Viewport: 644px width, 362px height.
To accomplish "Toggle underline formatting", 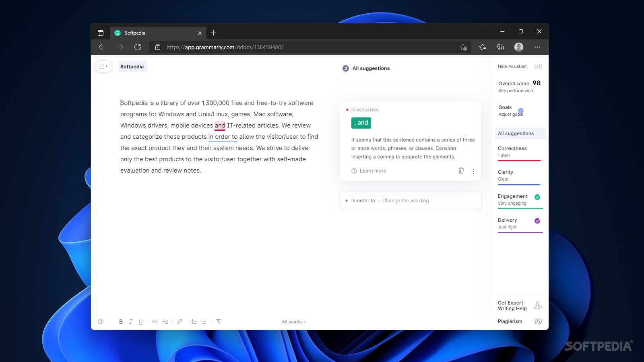I will pyautogui.click(x=140, y=322).
